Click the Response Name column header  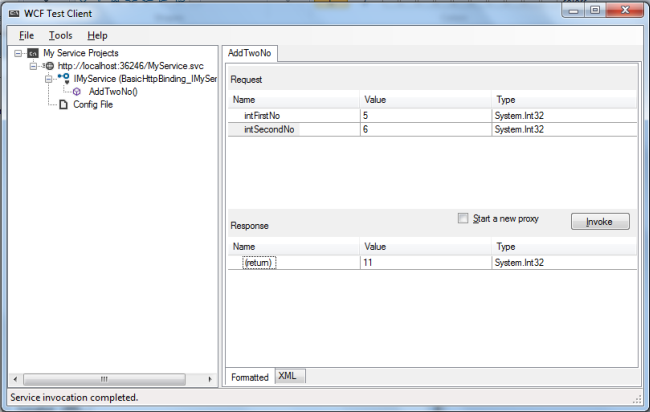click(294, 247)
